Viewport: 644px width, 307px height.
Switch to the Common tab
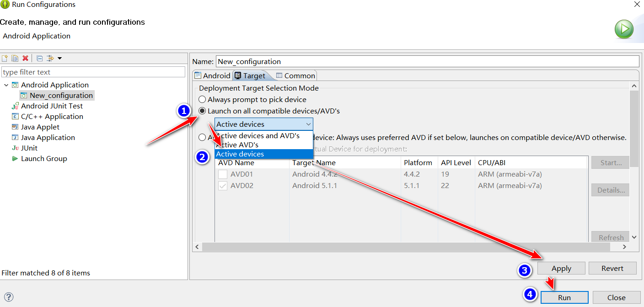[x=295, y=75]
